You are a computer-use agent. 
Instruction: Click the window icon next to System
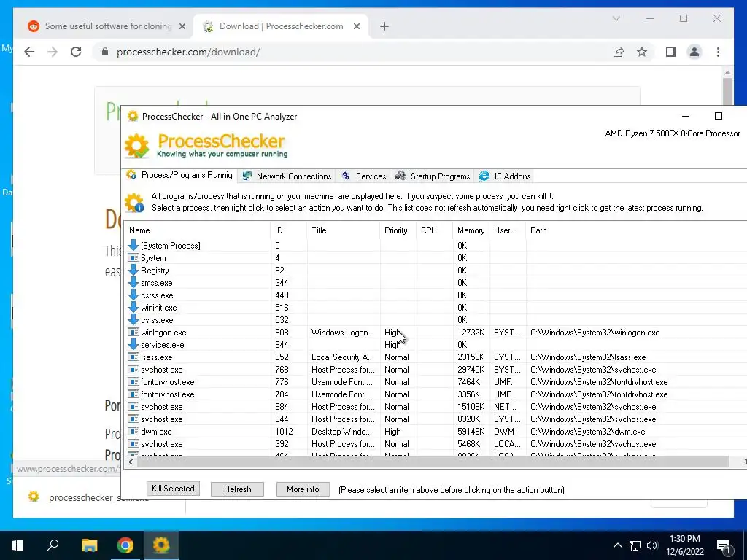(133, 257)
